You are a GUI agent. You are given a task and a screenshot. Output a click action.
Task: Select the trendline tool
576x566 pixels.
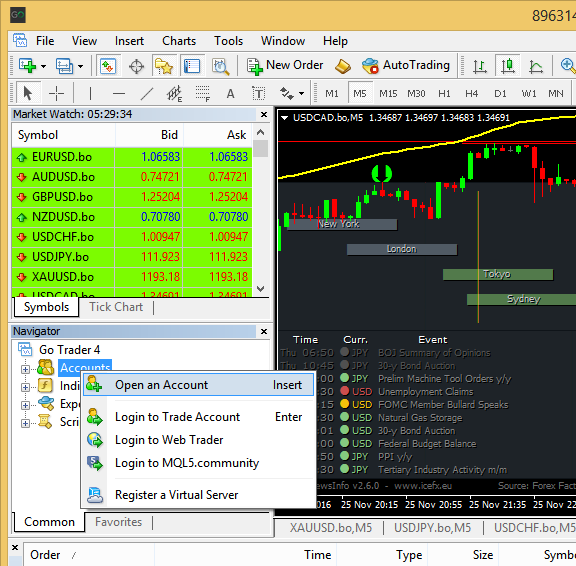pyautogui.click(x=147, y=94)
